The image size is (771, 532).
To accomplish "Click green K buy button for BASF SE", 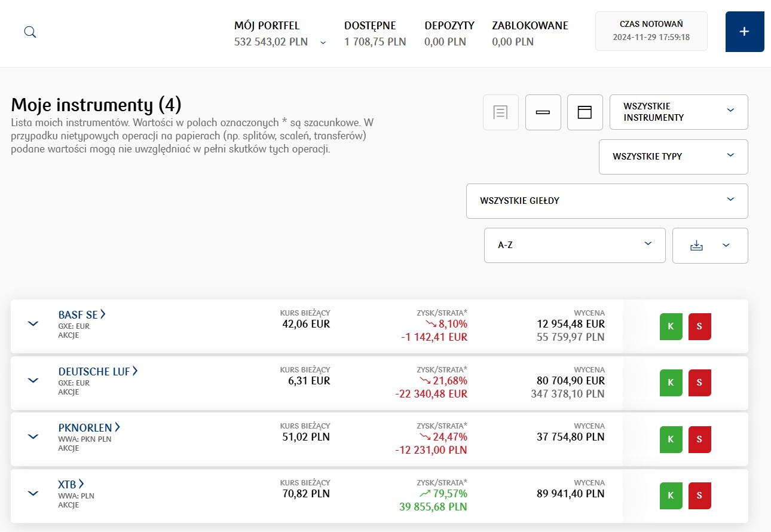I will (671, 326).
